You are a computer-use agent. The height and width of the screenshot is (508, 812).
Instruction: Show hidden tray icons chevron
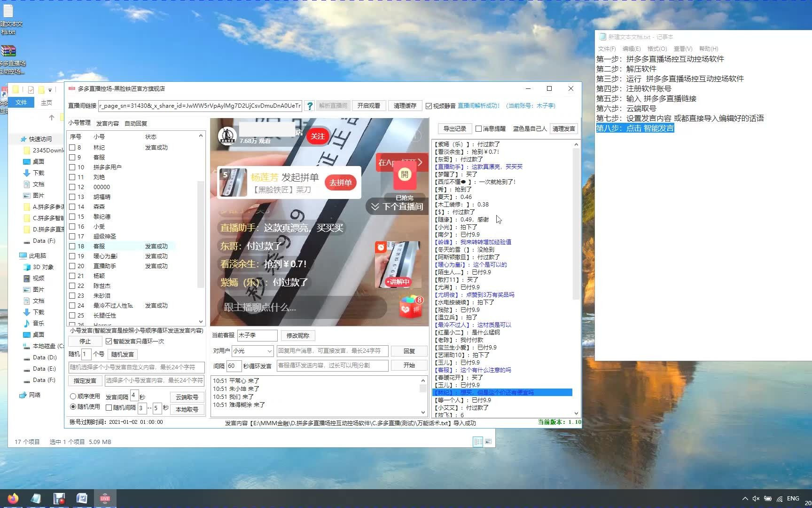coord(745,499)
